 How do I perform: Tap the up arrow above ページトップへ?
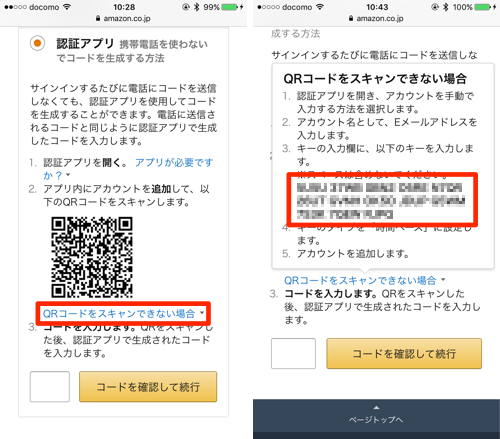376,407
